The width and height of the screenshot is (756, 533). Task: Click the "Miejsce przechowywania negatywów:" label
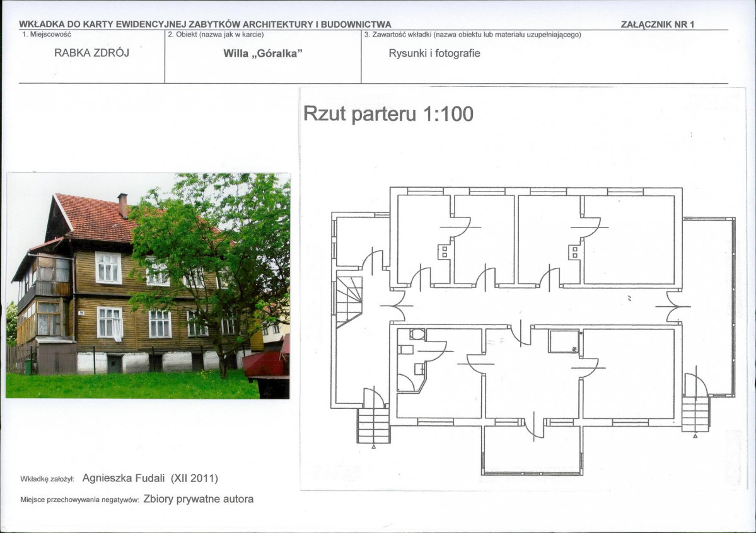coord(79,500)
